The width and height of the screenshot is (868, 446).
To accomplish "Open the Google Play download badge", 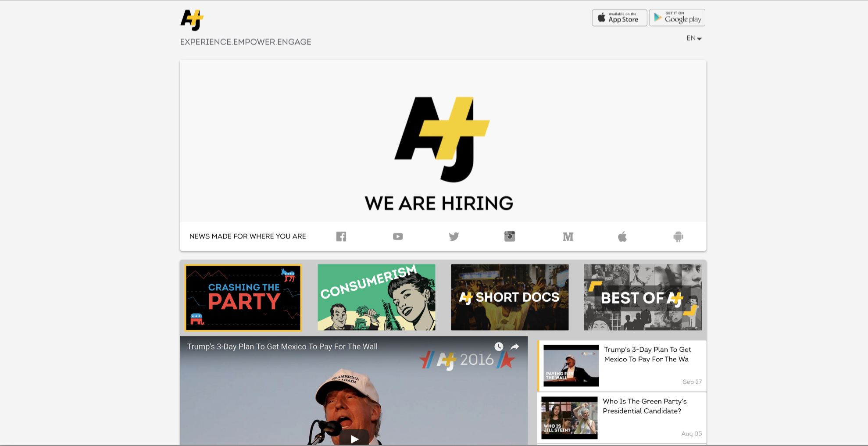I will point(677,18).
